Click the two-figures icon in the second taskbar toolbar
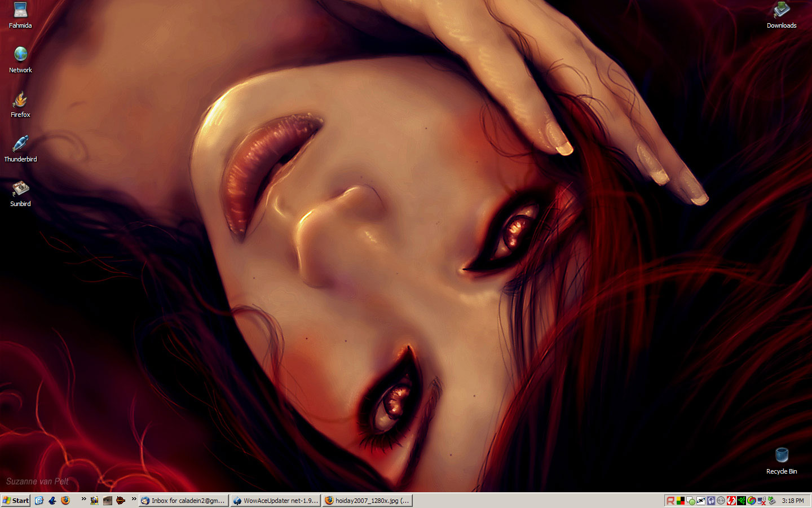The height and width of the screenshot is (508, 812). pos(94,501)
